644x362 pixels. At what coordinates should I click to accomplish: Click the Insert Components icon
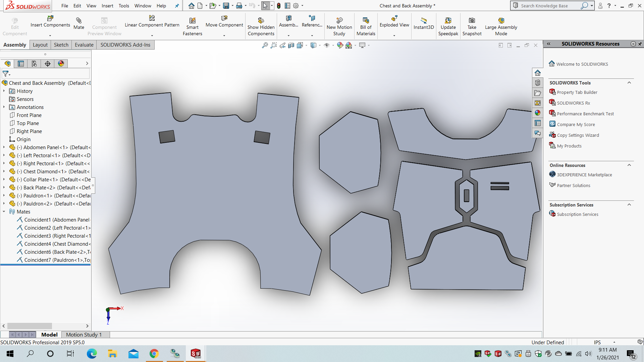click(50, 18)
